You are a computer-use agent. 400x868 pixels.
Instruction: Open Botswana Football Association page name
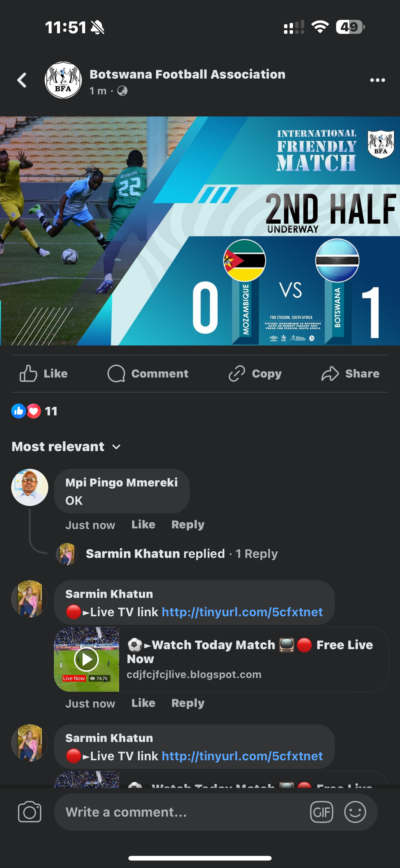coord(188,74)
